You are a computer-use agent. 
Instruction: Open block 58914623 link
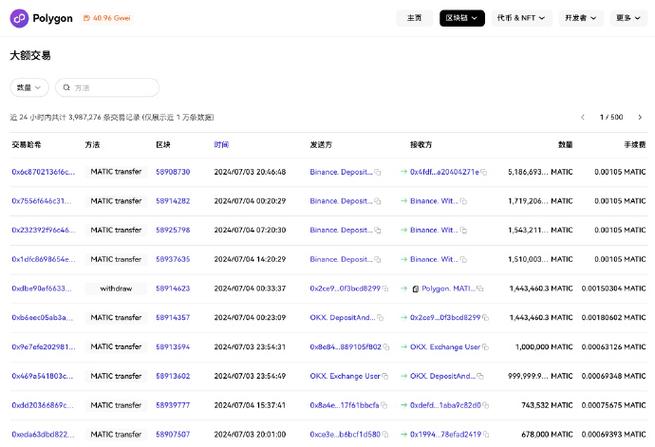pyautogui.click(x=173, y=289)
